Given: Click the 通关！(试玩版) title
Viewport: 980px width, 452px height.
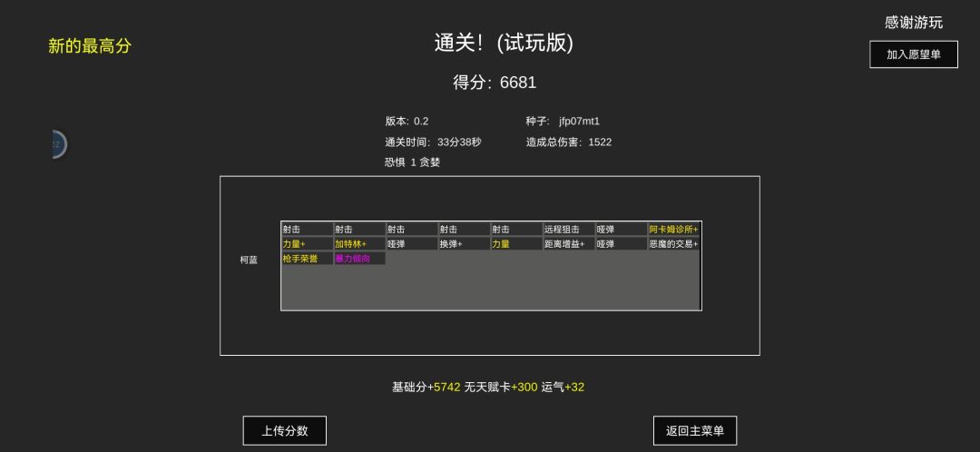Looking at the screenshot, I should click(504, 44).
